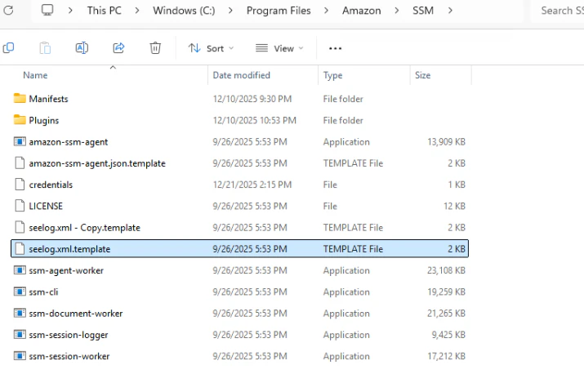
Task: Expand chevron after Windows (C:)
Action: (230, 11)
